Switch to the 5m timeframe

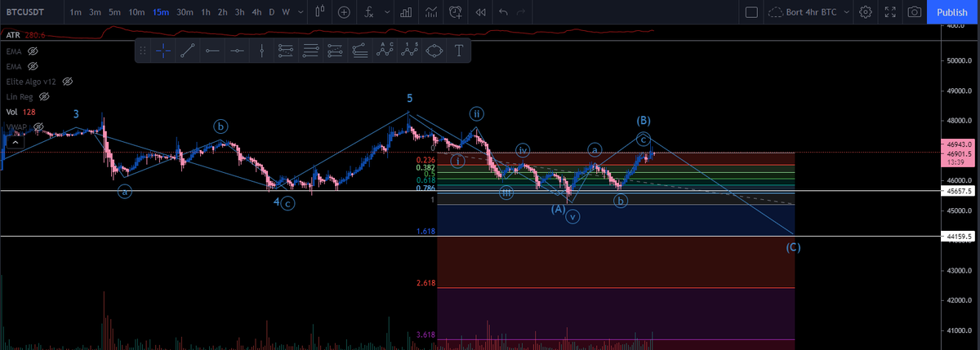click(x=114, y=12)
